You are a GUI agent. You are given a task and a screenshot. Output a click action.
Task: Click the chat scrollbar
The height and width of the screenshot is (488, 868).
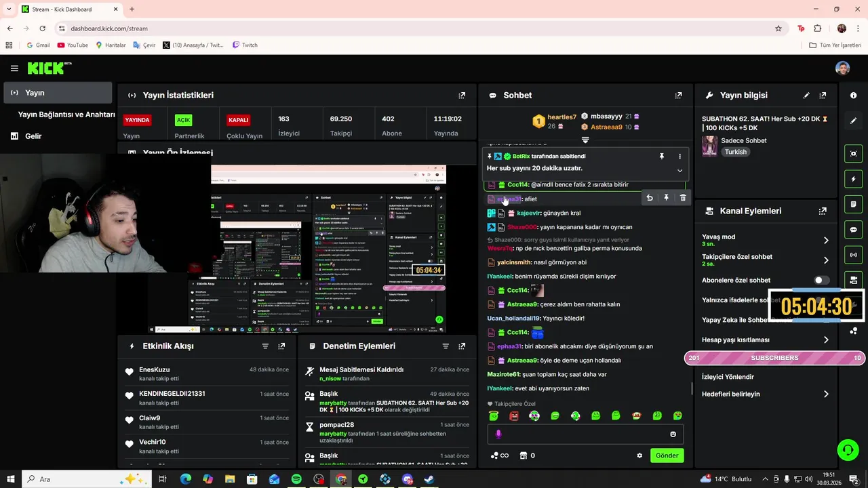tap(691, 388)
